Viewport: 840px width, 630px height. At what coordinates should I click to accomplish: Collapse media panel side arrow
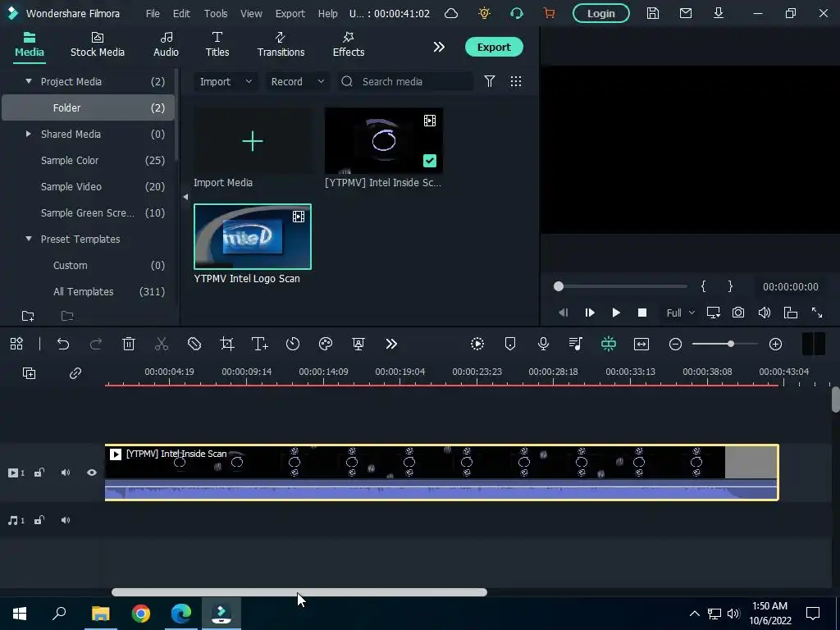[185, 197]
